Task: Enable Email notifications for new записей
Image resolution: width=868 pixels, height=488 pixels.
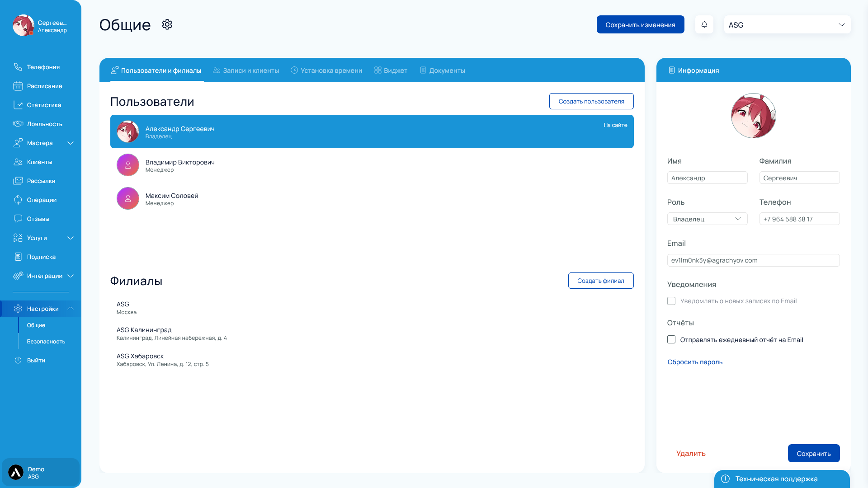Action: (x=671, y=301)
